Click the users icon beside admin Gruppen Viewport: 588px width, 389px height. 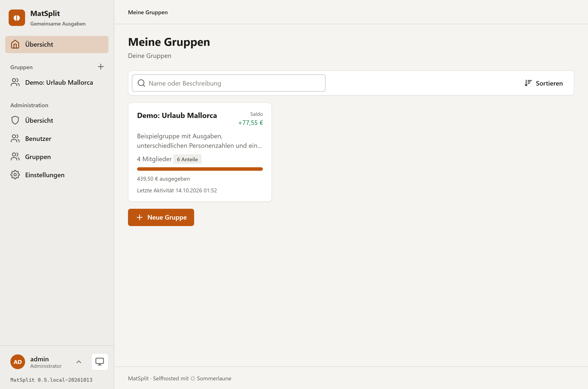pyautogui.click(x=15, y=157)
